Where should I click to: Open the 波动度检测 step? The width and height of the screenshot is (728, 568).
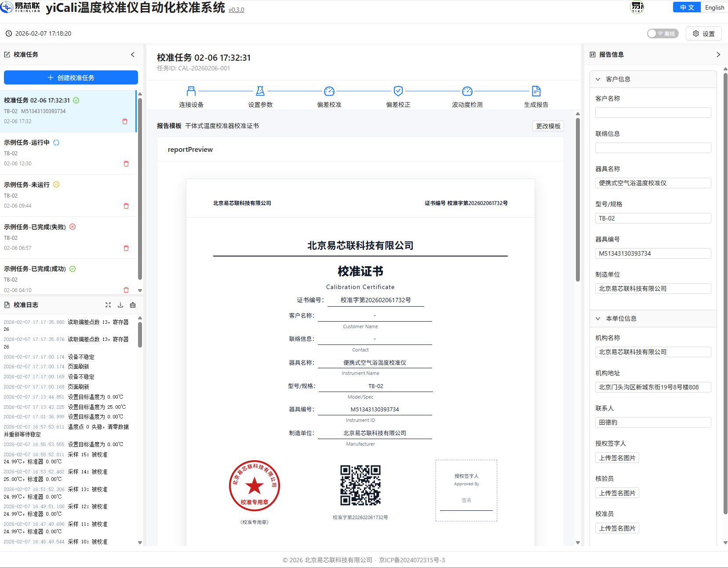[467, 105]
